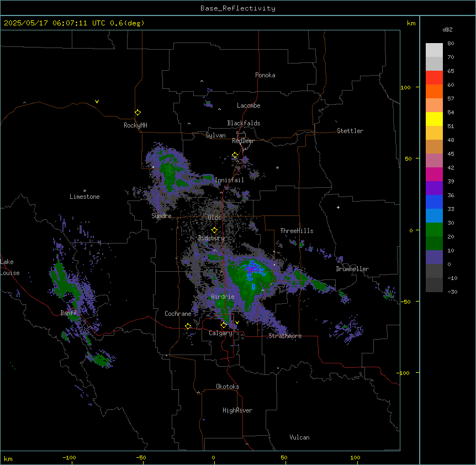The image size is (476, 465).
Task: Click the 100 tick label on right axis
Action: click(405, 87)
